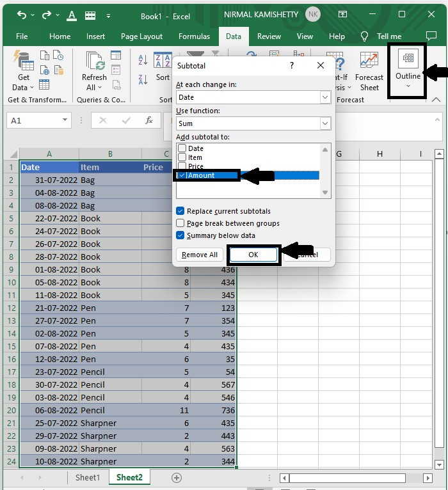Click the vertical scrollbar down arrow
Screen dimensions: 448x490
(x=439, y=464)
